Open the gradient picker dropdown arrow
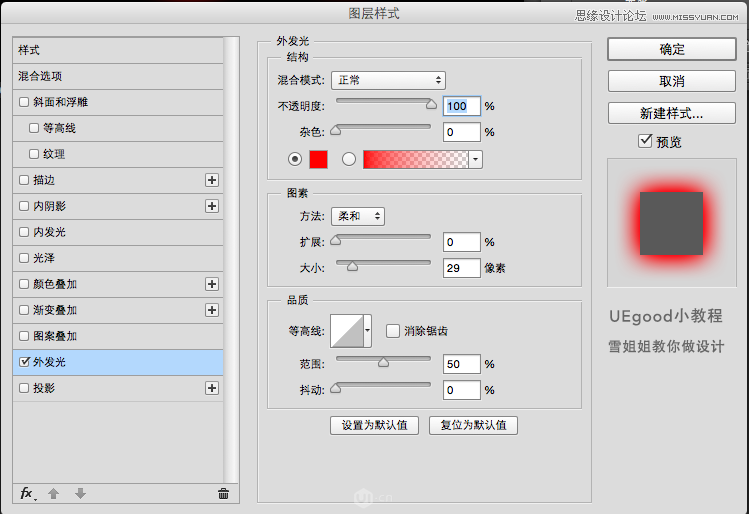Viewport: 749px width, 514px height. pyautogui.click(x=475, y=160)
